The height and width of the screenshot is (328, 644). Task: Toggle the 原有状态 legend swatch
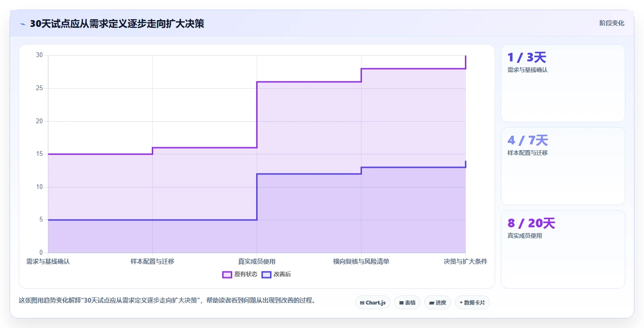[x=227, y=274]
